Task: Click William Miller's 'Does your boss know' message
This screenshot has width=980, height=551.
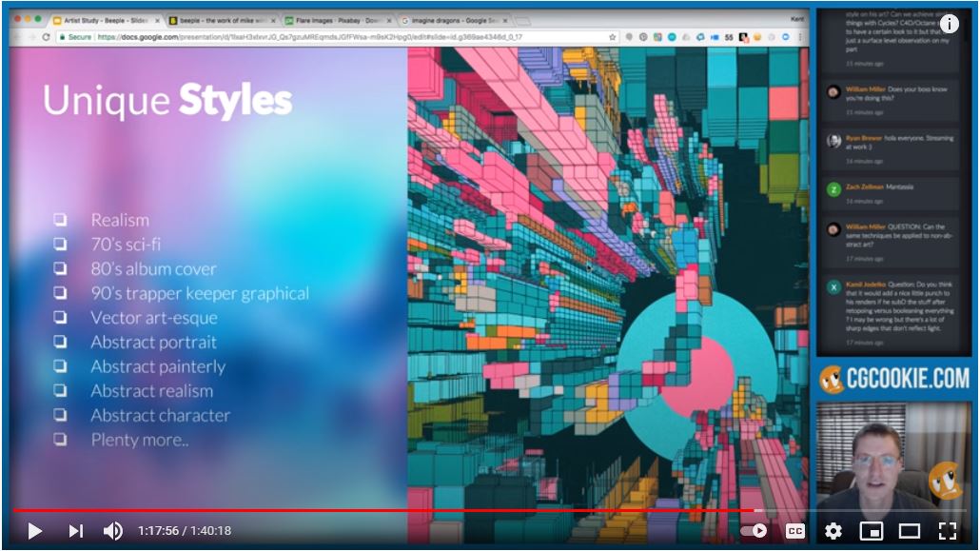Action: 892,100
